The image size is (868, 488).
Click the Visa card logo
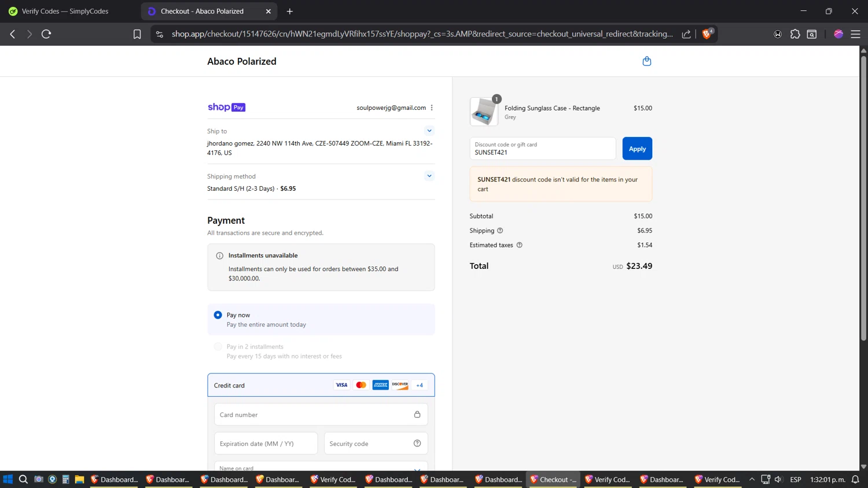[x=341, y=385]
